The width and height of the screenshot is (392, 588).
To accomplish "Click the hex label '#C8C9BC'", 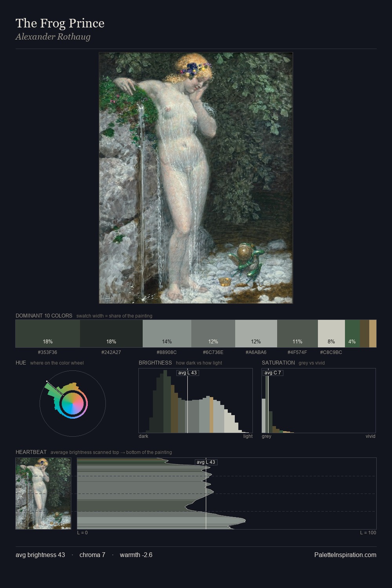I will (331, 352).
